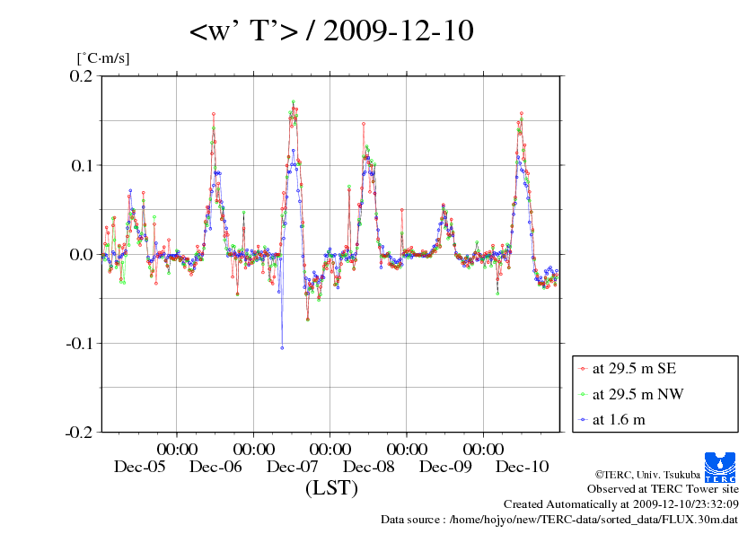This screenshot has height=534, width=756.
Task: Click the green marker for 29.5 m NW legend
Action: 583,395
